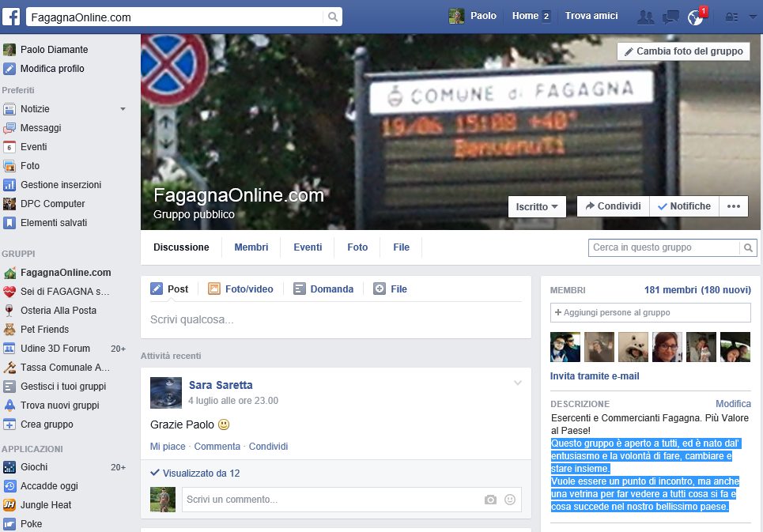Click Aggiungi persone al gruppo field

coord(651,313)
